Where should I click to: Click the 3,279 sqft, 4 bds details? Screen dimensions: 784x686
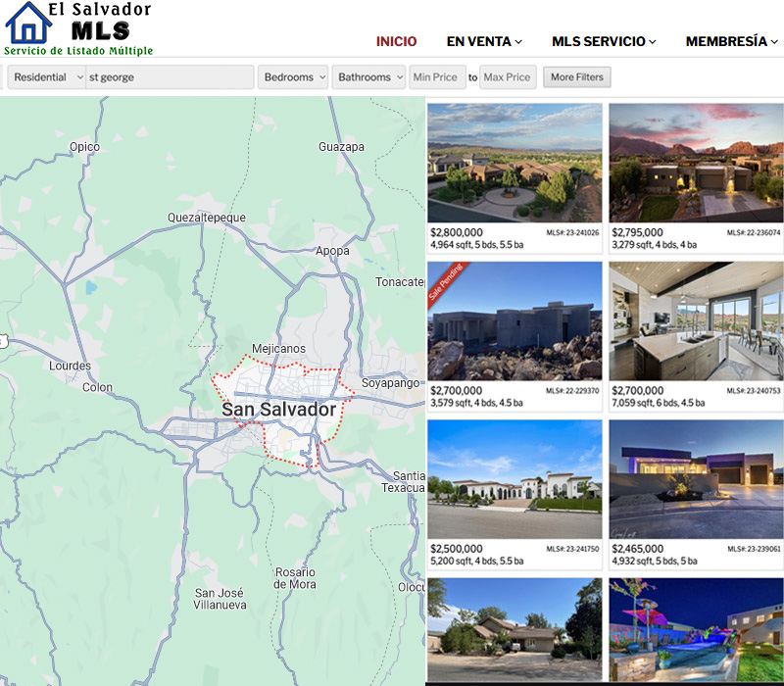pos(655,244)
